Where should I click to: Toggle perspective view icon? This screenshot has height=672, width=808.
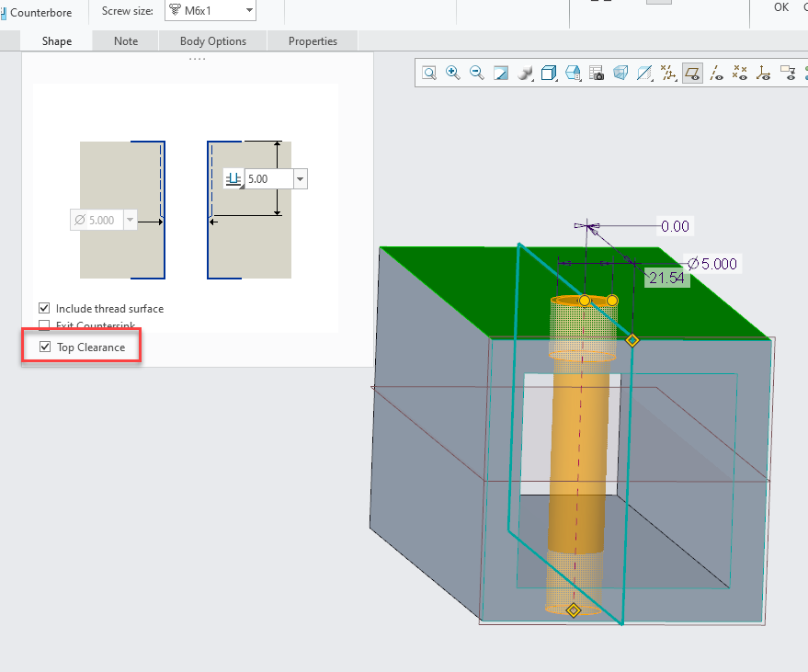[x=620, y=73]
